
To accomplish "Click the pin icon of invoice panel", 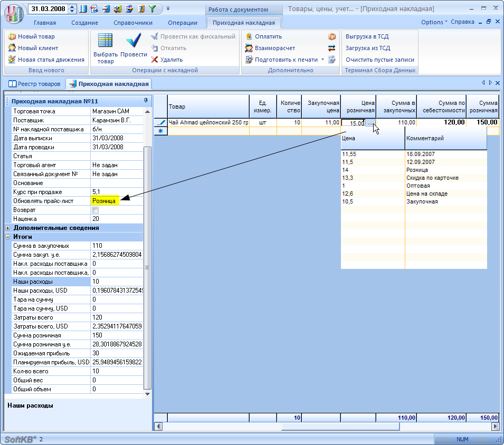I will pos(146,101).
